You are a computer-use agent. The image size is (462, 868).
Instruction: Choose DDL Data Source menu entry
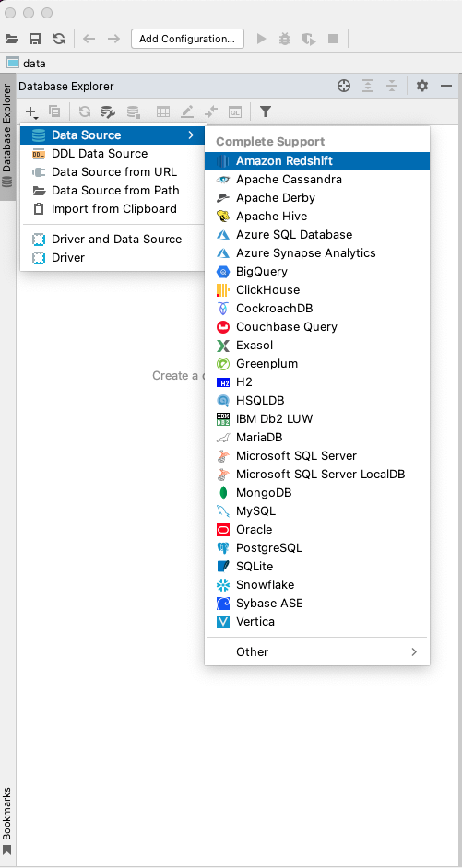tap(113, 153)
